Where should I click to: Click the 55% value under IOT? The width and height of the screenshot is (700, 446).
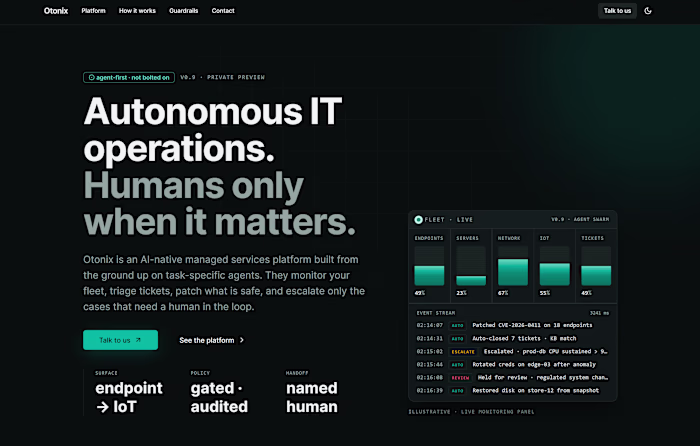coord(545,293)
